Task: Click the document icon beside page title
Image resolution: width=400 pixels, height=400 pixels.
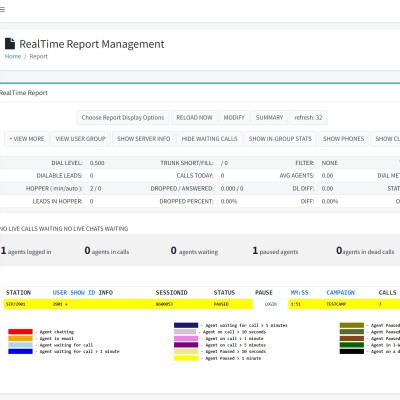Action: click(x=10, y=44)
